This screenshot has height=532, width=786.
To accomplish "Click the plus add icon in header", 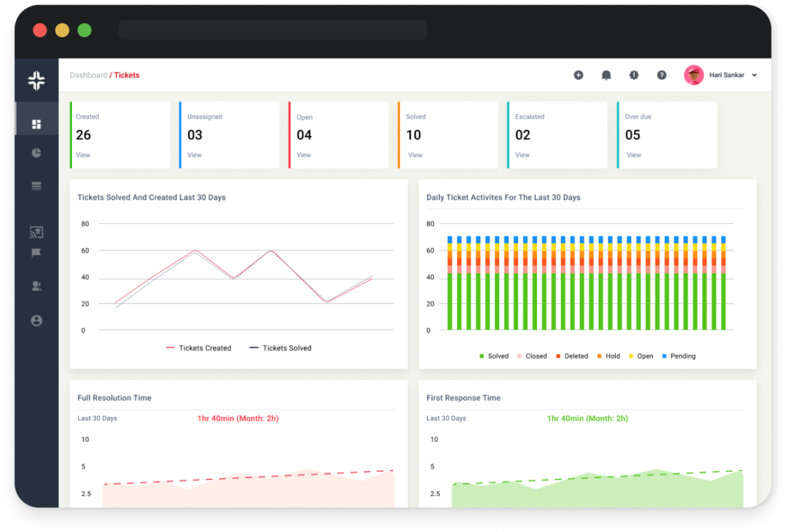I will (578, 75).
